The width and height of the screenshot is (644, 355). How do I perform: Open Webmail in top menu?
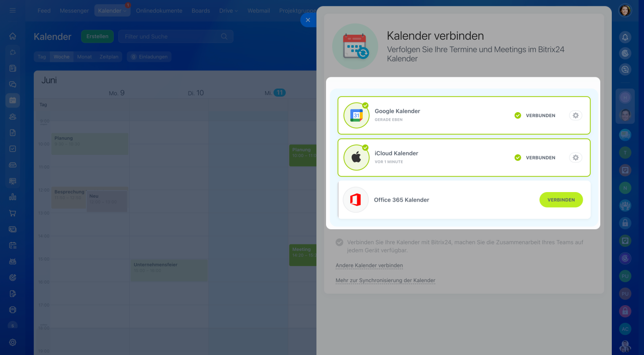(259, 11)
